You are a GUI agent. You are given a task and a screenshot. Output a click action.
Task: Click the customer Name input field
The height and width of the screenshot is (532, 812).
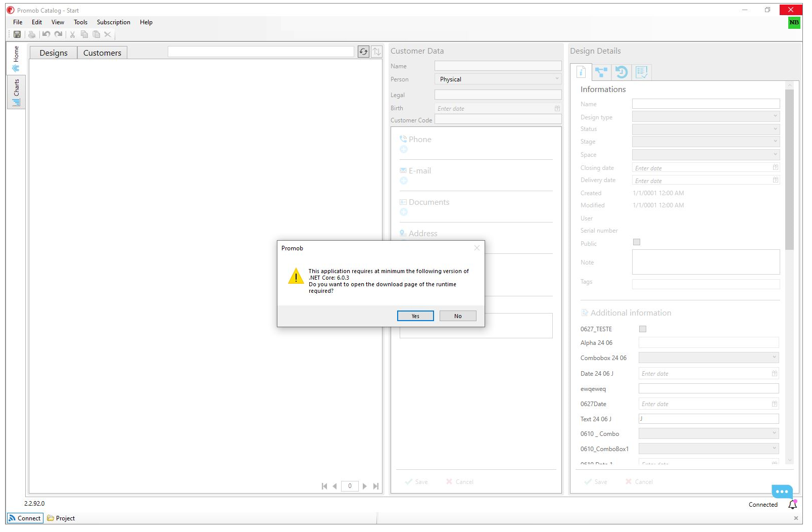498,66
